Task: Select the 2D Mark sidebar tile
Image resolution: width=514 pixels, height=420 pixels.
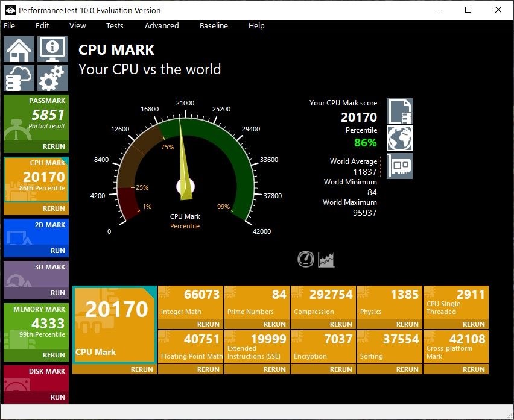Action: pyautogui.click(x=36, y=232)
